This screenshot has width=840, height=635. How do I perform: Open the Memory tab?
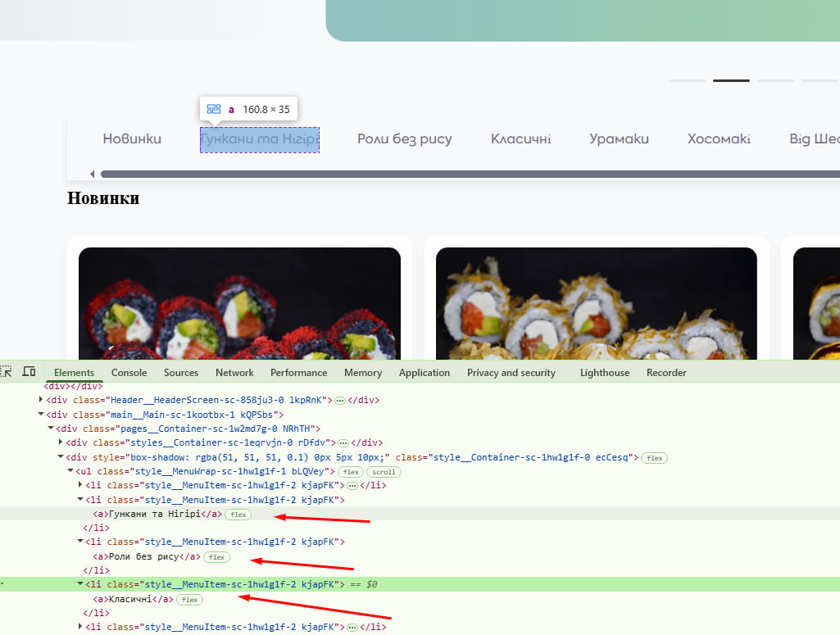click(x=363, y=373)
